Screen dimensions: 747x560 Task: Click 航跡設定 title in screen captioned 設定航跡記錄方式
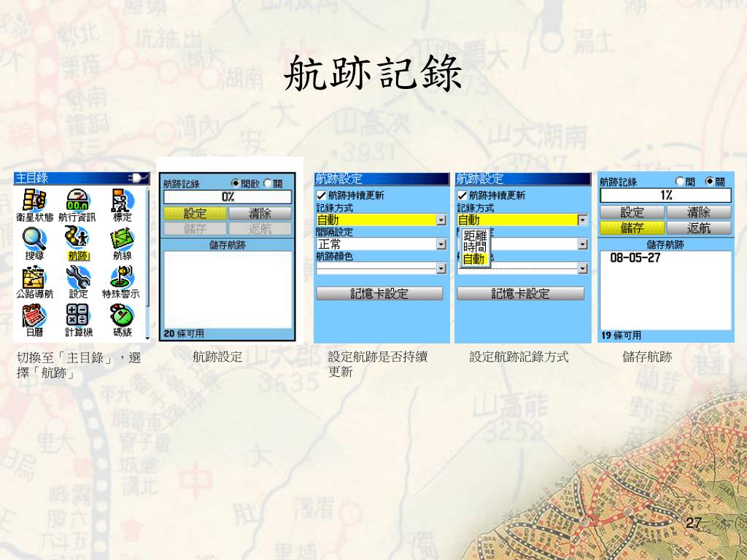[x=480, y=179]
